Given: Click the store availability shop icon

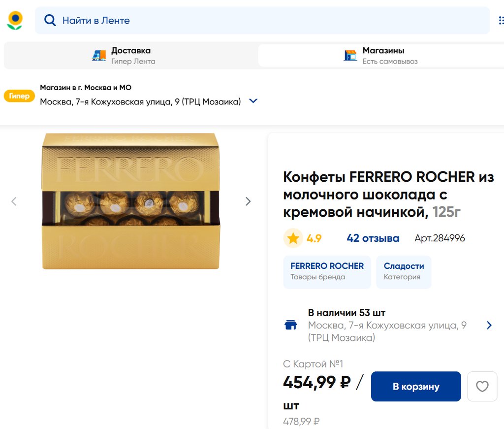Looking at the screenshot, I should click(x=291, y=325).
